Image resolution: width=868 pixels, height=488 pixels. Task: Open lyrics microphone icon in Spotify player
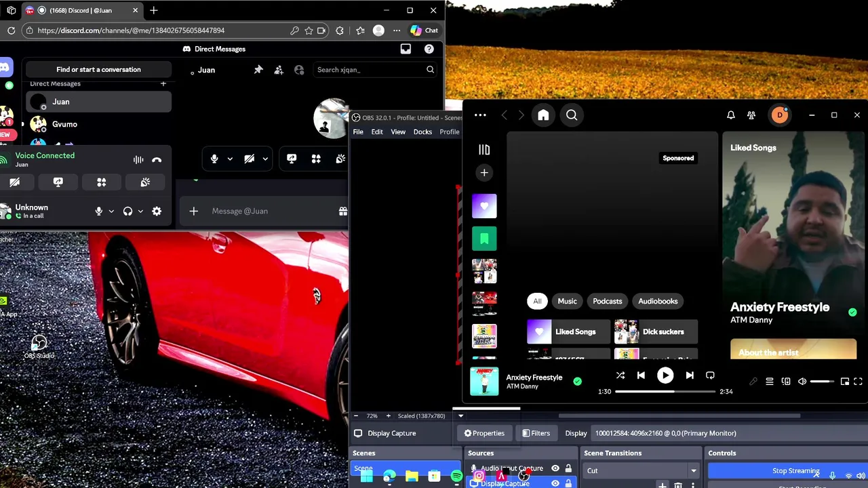coord(753,382)
